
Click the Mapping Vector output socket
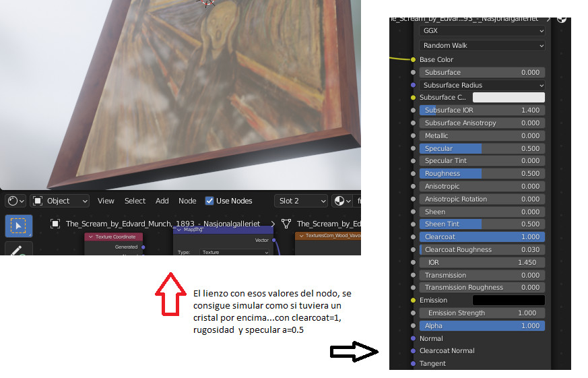coord(273,240)
